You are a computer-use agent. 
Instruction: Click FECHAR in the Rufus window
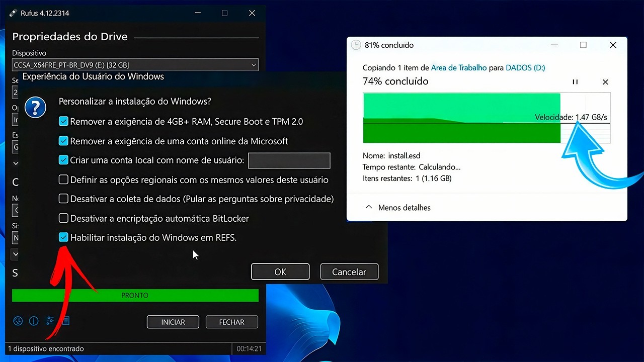231,322
